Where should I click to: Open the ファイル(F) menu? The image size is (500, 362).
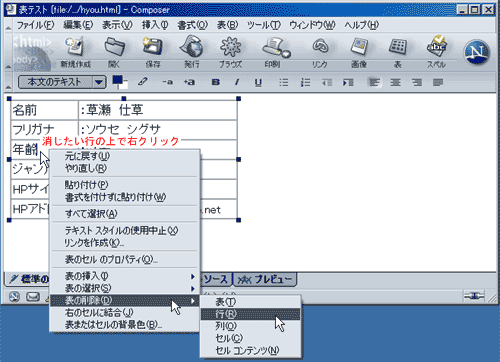[x=35, y=25]
